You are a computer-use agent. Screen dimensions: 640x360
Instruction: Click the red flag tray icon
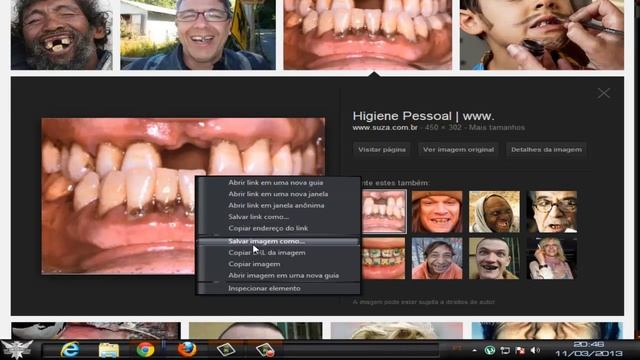[520, 350]
